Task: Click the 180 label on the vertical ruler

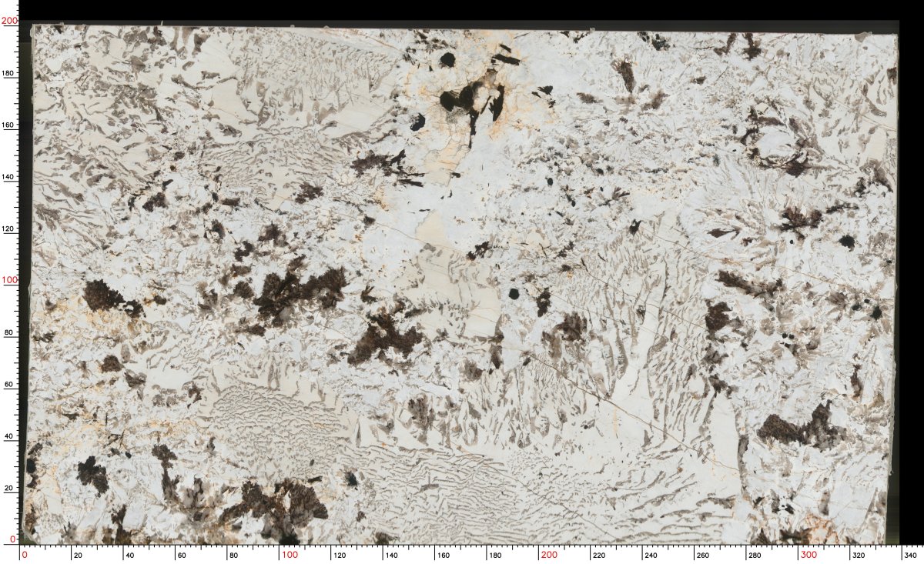Action: tap(8, 74)
